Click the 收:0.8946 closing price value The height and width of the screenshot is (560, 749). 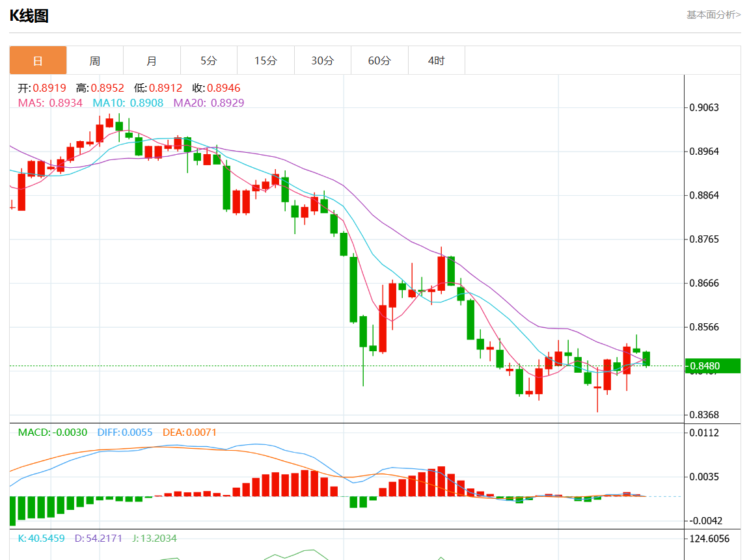(217, 88)
